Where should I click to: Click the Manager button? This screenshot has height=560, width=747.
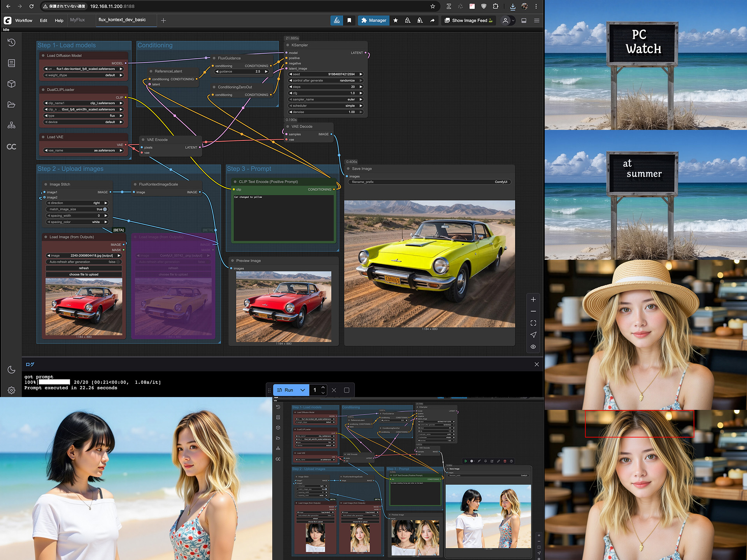point(373,20)
